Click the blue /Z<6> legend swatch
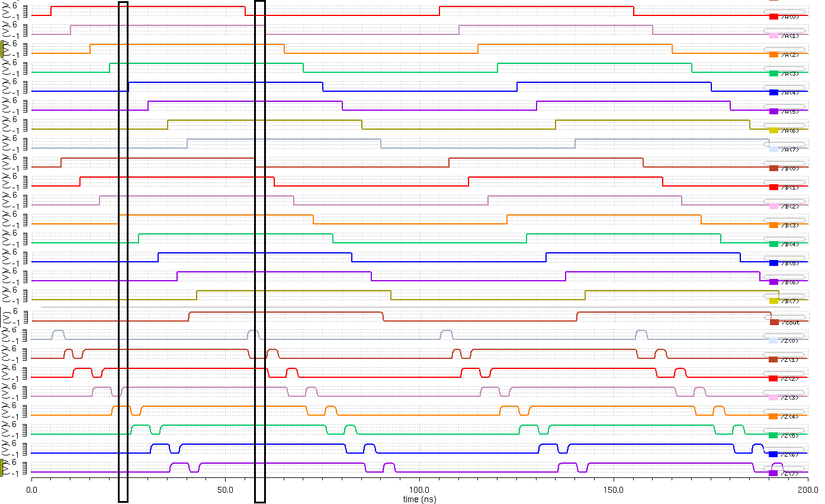Image resolution: width=825 pixels, height=504 pixels. [773, 454]
